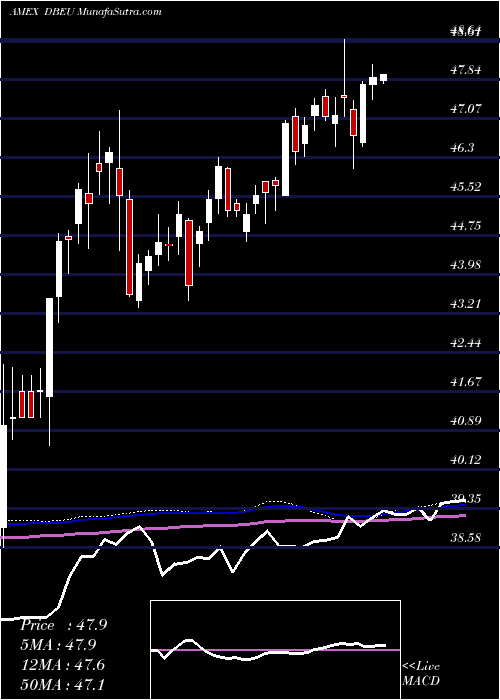Click the 43.98 price axis label

point(466,265)
